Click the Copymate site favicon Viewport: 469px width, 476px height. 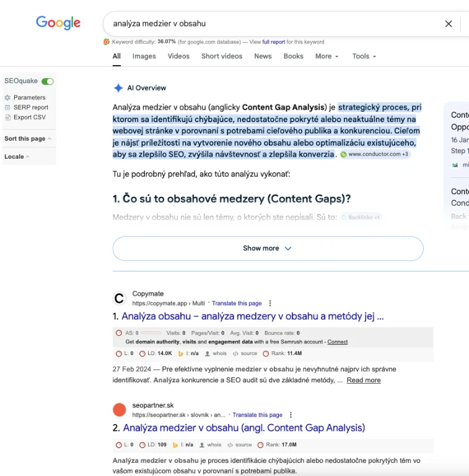point(120,299)
